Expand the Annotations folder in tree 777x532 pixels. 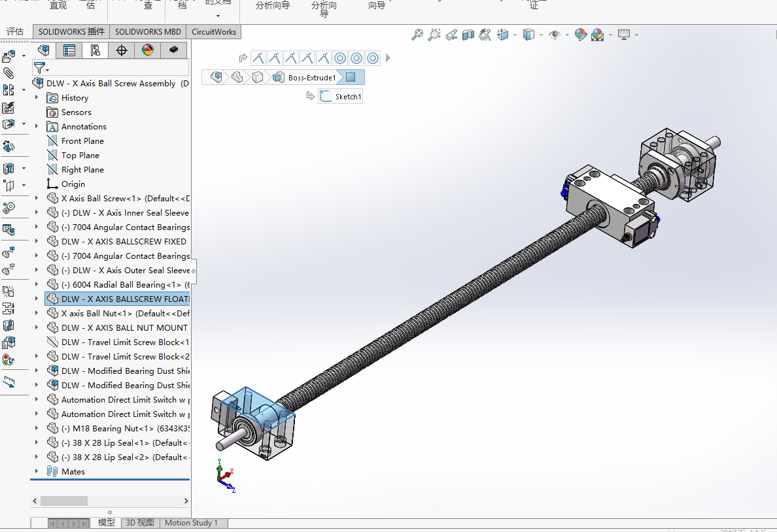[37, 127]
